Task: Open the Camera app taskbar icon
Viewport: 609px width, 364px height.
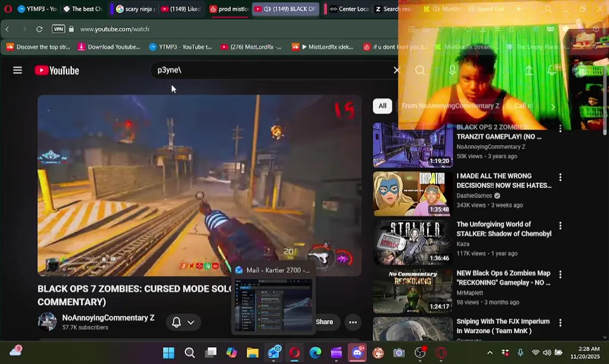Action: pyautogui.click(x=399, y=352)
